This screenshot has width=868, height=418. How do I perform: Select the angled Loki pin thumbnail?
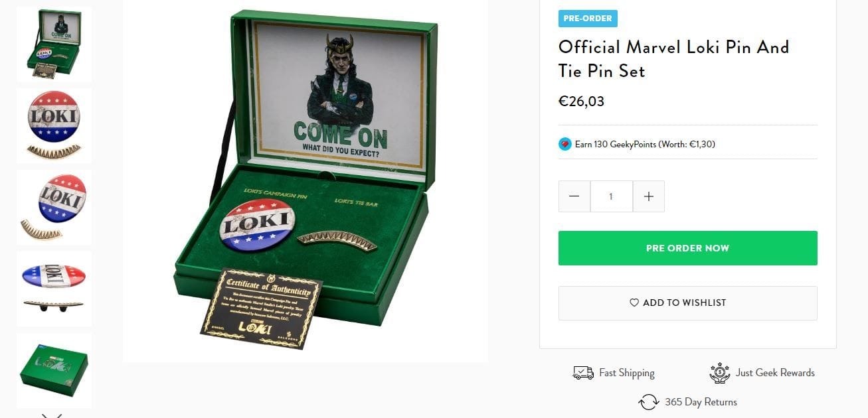tap(54, 207)
